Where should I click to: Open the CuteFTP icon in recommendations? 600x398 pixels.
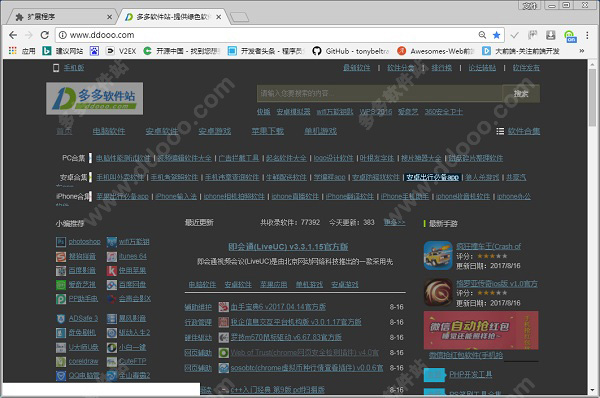[x=112, y=362]
